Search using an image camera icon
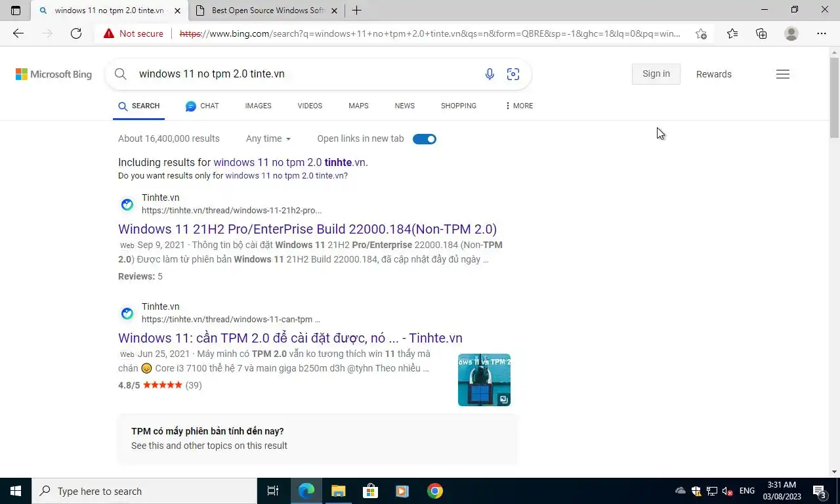 click(513, 74)
